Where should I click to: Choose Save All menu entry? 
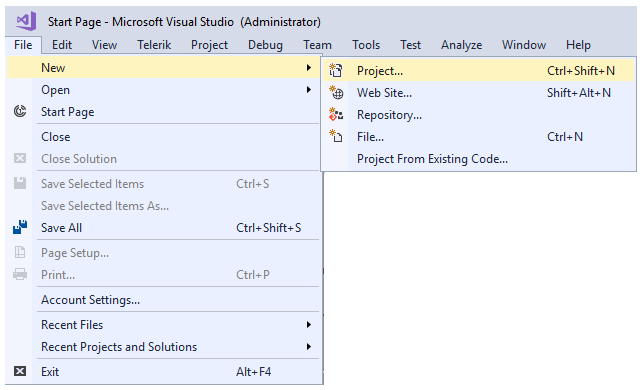163,227
